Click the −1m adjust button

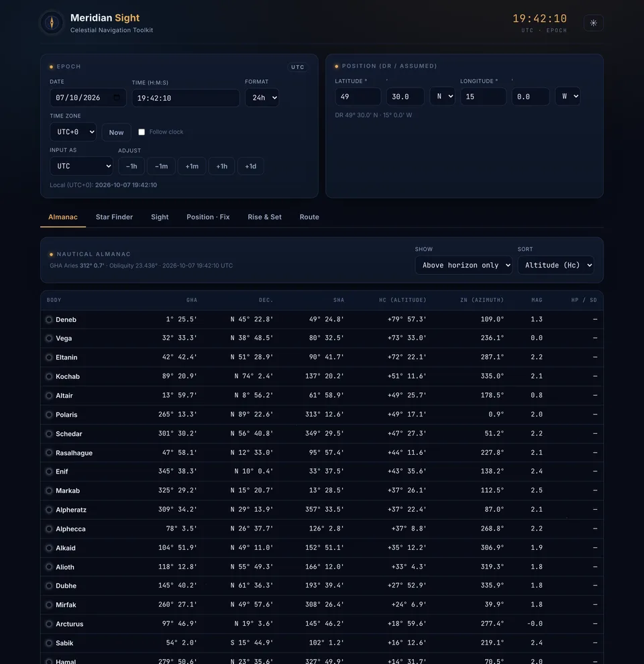[x=161, y=166]
